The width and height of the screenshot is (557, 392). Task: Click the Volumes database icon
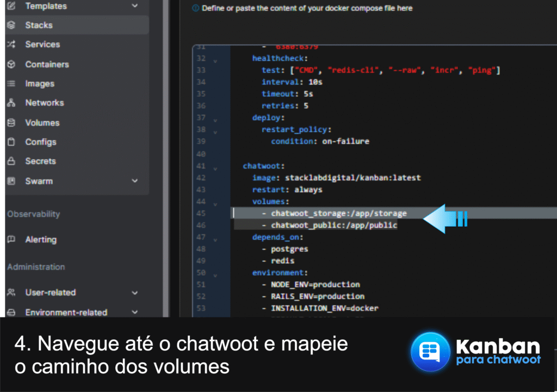11,123
